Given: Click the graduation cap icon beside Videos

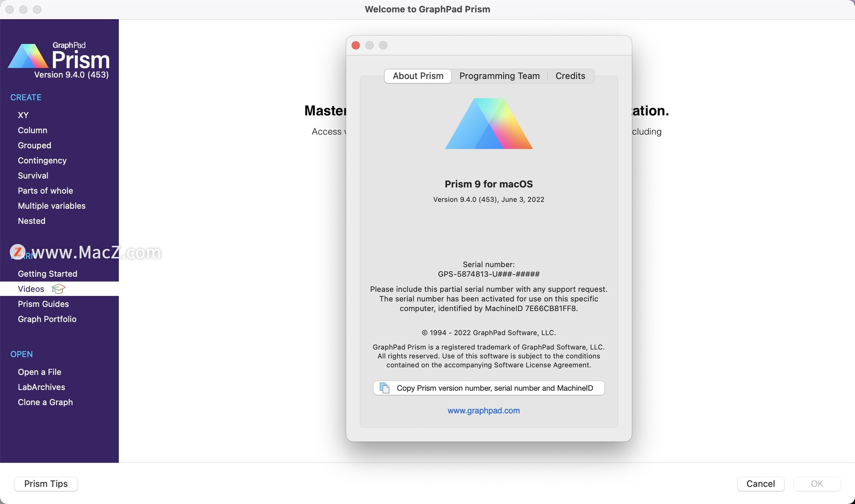Looking at the screenshot, I should (x=58, y=289).
